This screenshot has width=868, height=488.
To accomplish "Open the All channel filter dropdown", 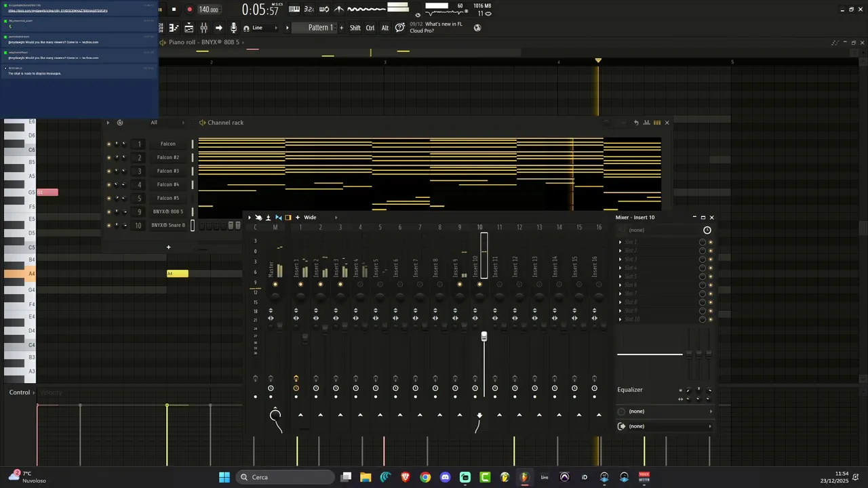I will pos(167,123).
